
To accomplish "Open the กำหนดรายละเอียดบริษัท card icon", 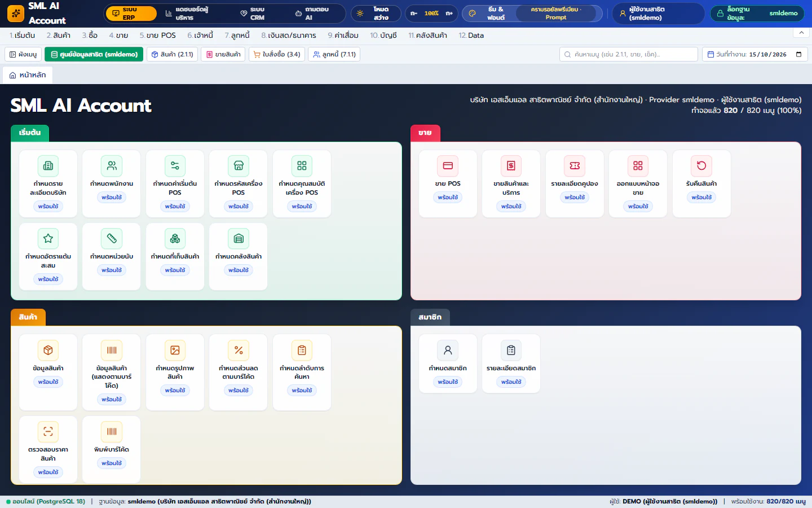I will (48, 166).
